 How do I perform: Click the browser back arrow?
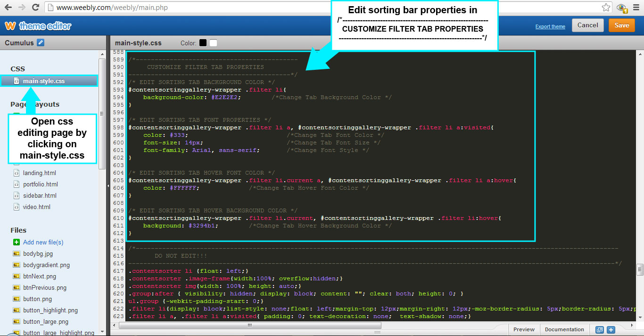8,8
